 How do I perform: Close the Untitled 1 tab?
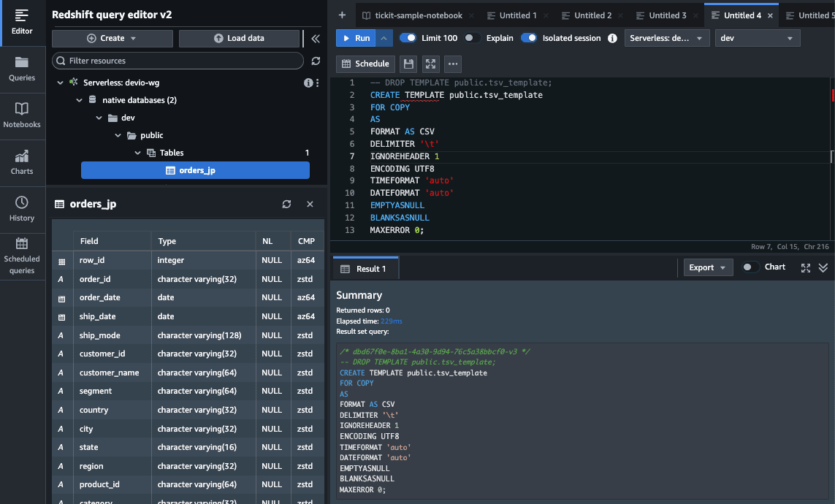coord(546,15)
